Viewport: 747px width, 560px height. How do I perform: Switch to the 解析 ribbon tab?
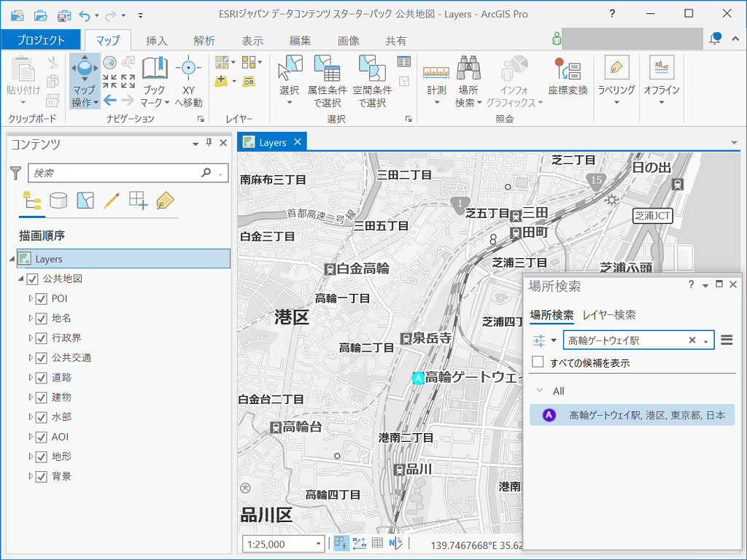click(x=204, y=41)
